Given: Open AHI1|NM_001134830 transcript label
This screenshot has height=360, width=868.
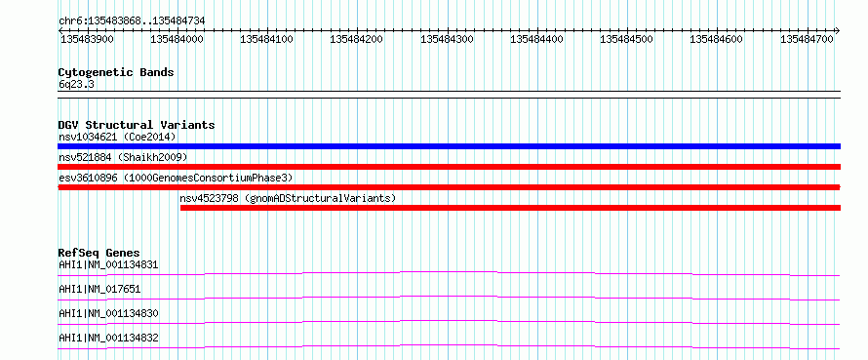Looking at the screenshot, I should pyautogui.click(x=108, y=313).
